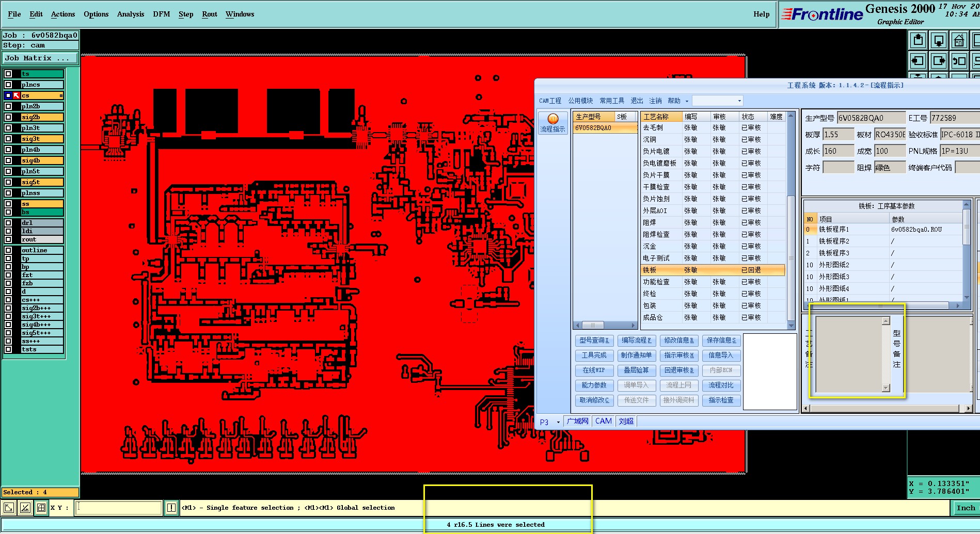
Task: Toggle the sig4b layer checkbox
Action: [x=8, y=160]
